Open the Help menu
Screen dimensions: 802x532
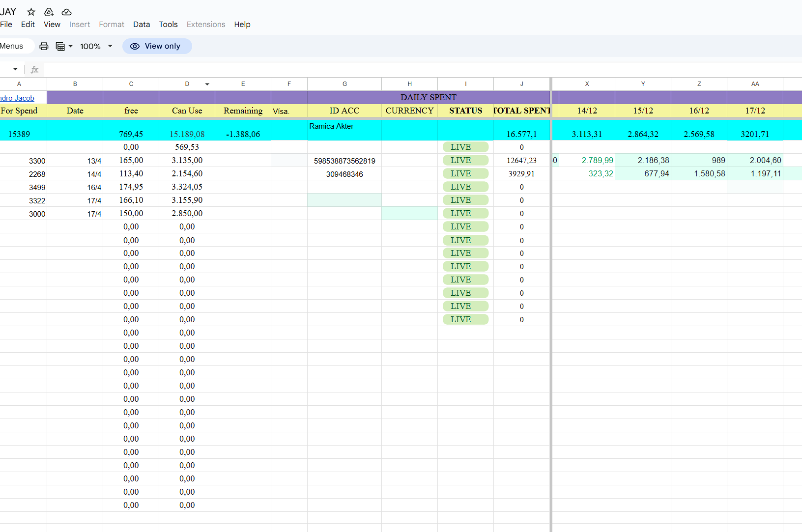pos(242,25)
